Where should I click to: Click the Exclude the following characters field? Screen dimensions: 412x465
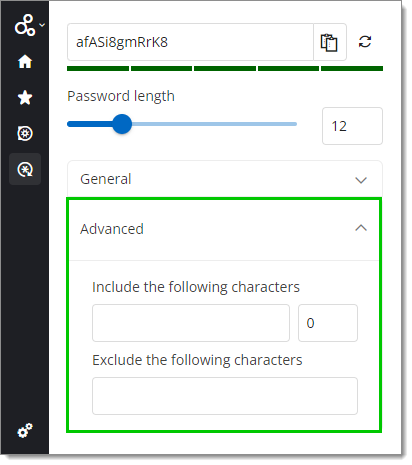click(225, 396)
